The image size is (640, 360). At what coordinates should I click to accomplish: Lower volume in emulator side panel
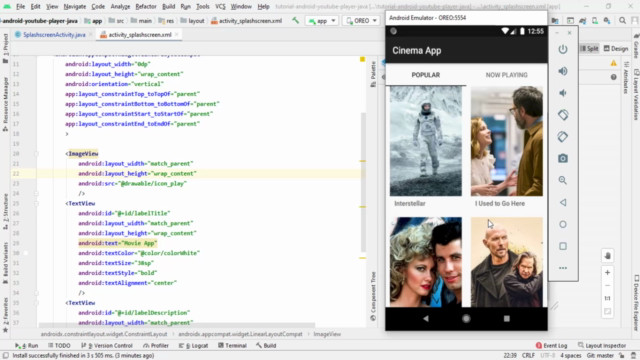[x=563, y=93]
